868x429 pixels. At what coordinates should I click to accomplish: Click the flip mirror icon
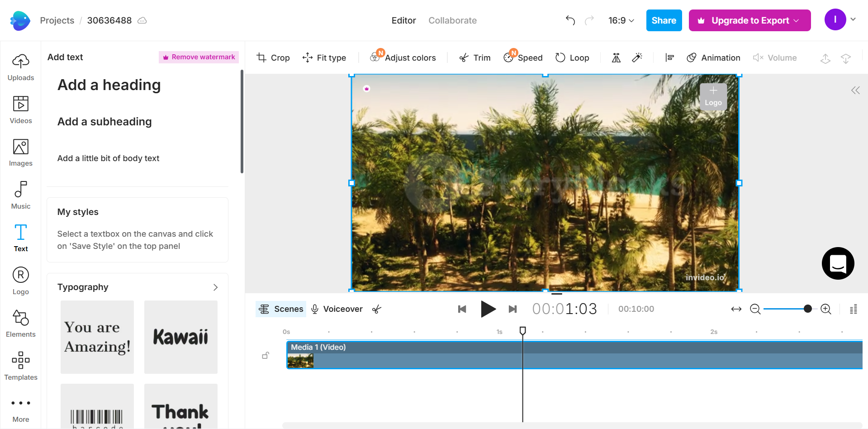pyautogui.click(x=616, y=57)
